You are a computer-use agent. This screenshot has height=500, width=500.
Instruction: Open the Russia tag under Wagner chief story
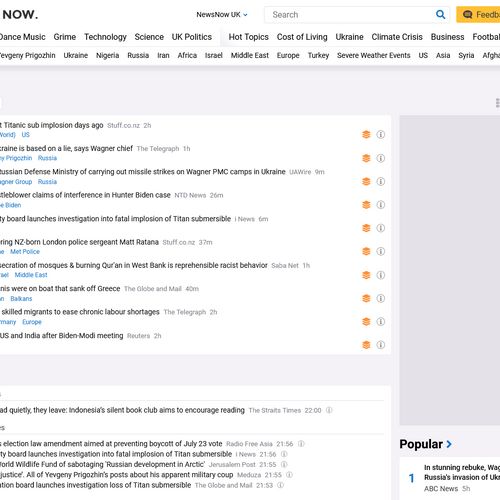click(x=47, y=158)
